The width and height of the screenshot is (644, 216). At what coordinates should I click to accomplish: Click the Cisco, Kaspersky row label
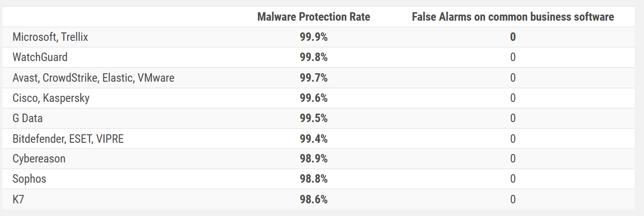pos(51,98)
